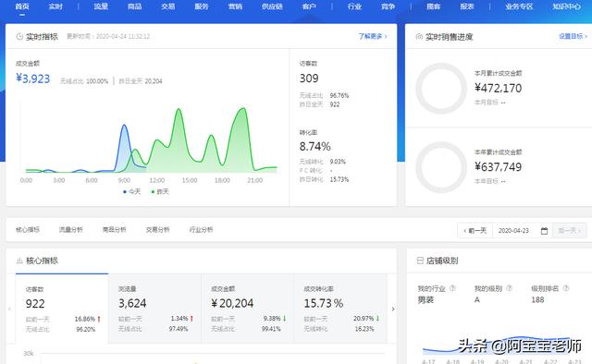Go to the 供应链 navigation tab
592x364 pixels.
(272, 6)
